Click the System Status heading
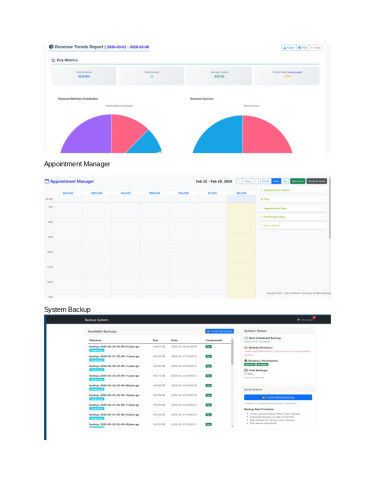Image resolution: width=375 pixels, height=485 pixels. pos(255,331)
